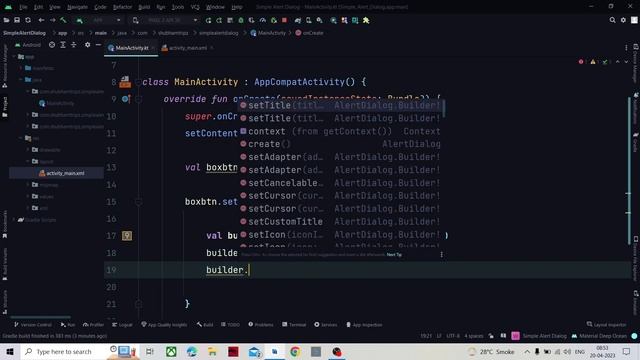Viewport: 640px width, 360px height.
Task: Open the Android project view dropdown
Action: coord(28,45)
